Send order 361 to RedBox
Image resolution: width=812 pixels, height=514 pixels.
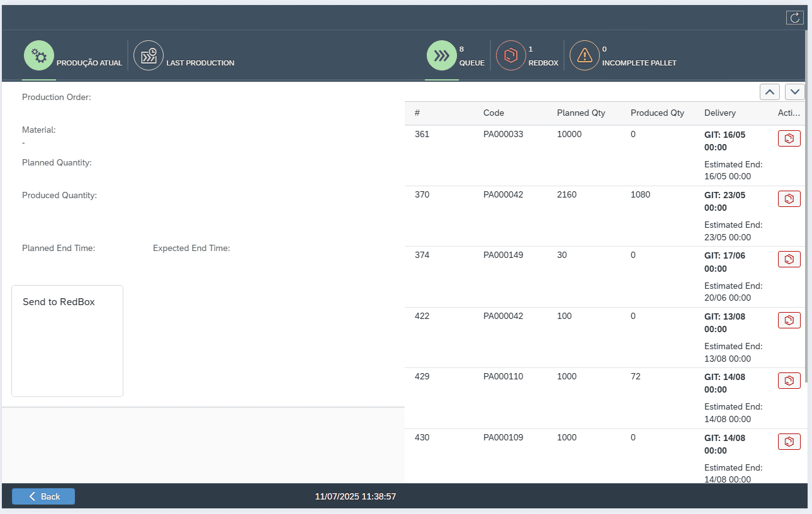(x=789, y=138)
